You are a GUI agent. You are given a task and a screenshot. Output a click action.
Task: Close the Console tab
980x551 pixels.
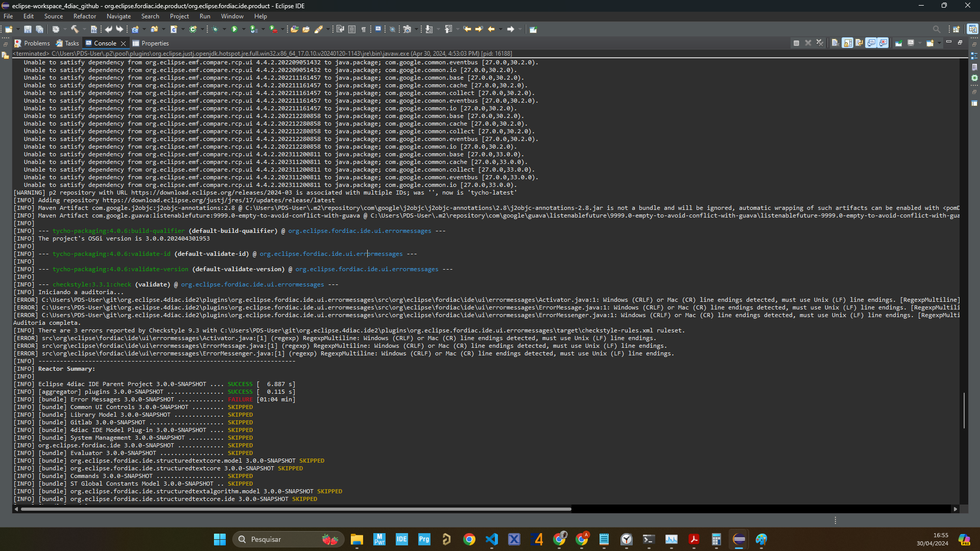point(123,43)
